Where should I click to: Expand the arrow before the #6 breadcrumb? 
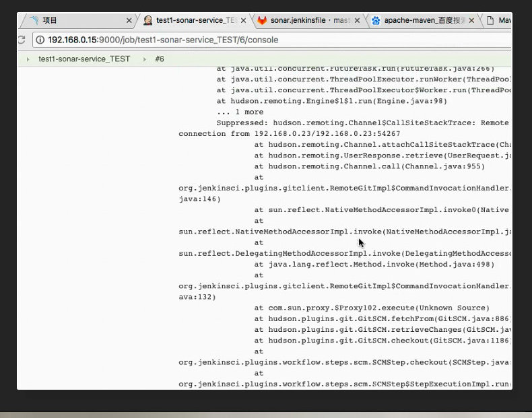[145, 59]
